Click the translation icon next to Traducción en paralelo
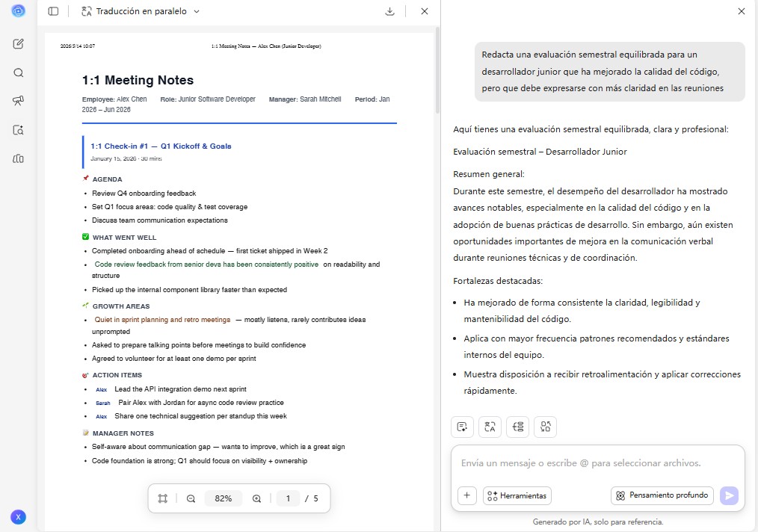The height and width of the screenshot is (532, 758). 87,11
